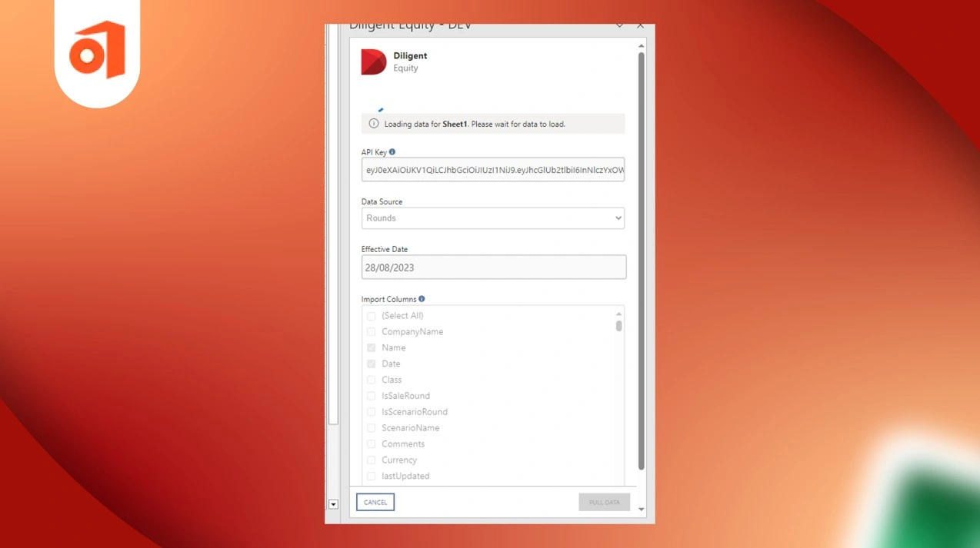Toggle the Date column checkbox
This screenshot has width=980, height=548.
(371, 364)
